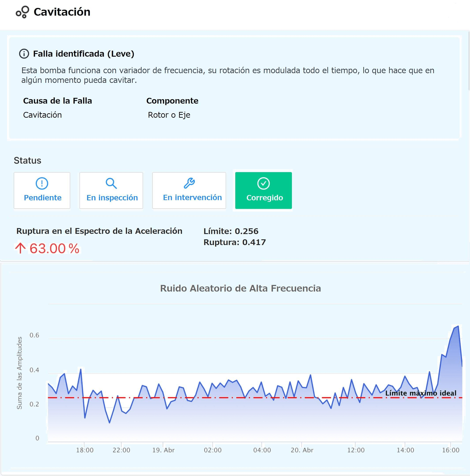Click the magnifier icon in En inspección
The image size is (470, 476).
(x=111, y=183)
